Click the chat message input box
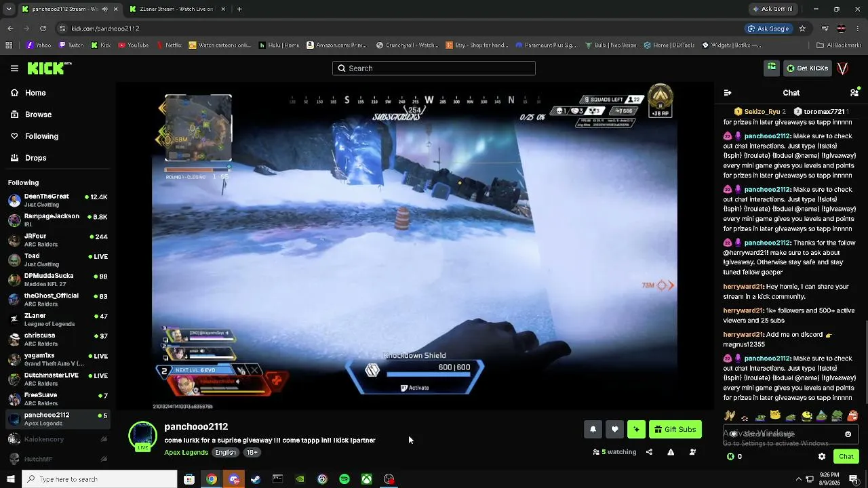Screen dimensions: 868x488 point(791,434)
